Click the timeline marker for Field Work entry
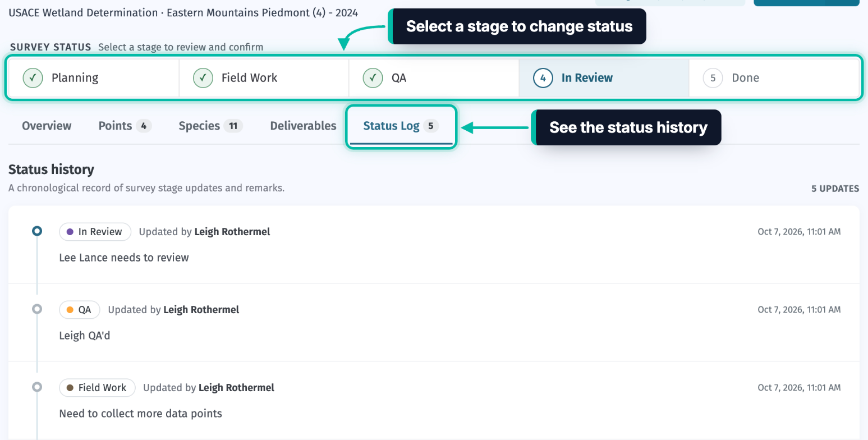Image resolution: width=868 pixels, height=440 pixels. click(37, 387)
